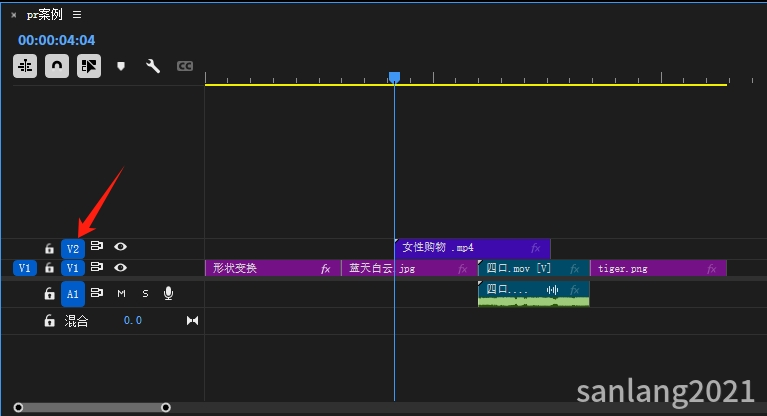Toggle track lock on A1
The height and width of the screenshot is (416, 767).
coord(49,294)
